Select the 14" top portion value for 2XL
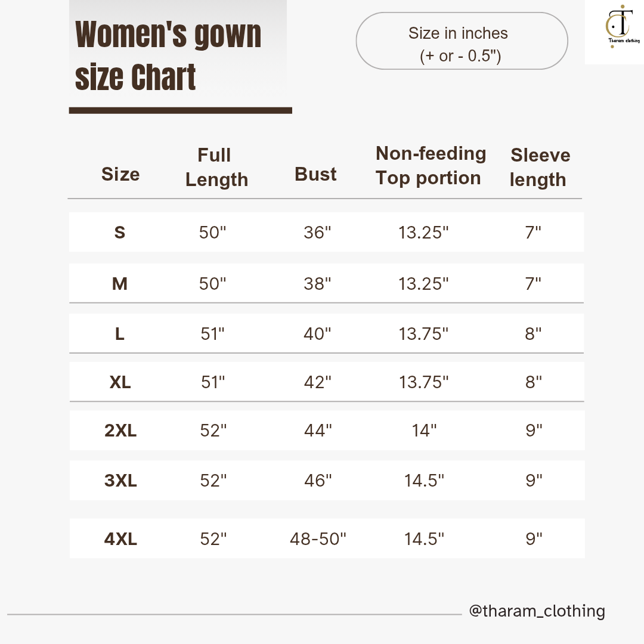Screen dimensions: 644x644 tap(424, 431)
